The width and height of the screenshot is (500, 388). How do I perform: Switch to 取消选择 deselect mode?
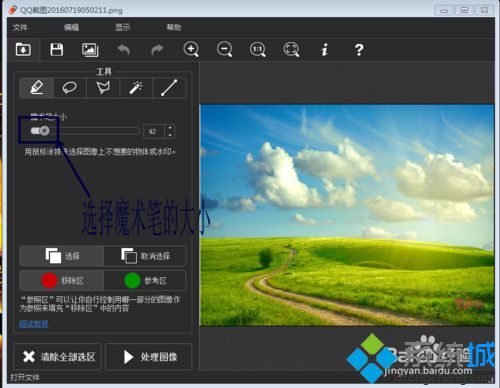point(145,256)
